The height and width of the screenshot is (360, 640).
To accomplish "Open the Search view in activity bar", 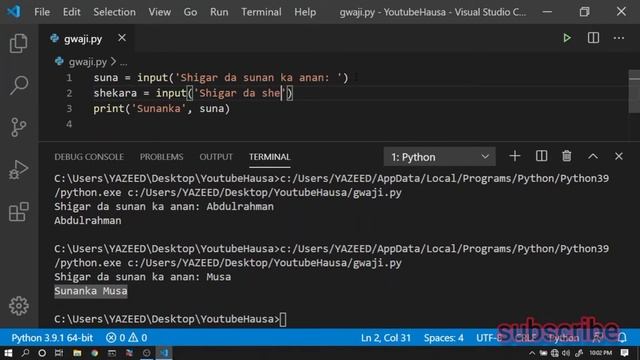I will (x=19, y=85).
